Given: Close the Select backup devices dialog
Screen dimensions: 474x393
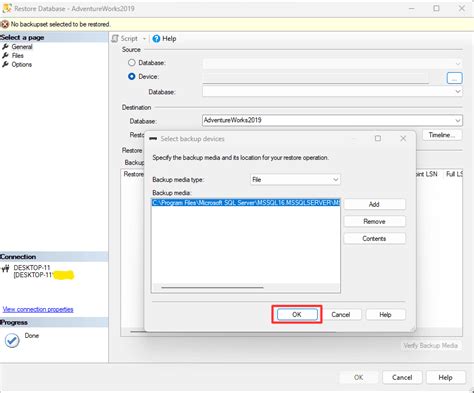Looking at the screenshot, I should [403, 138].
